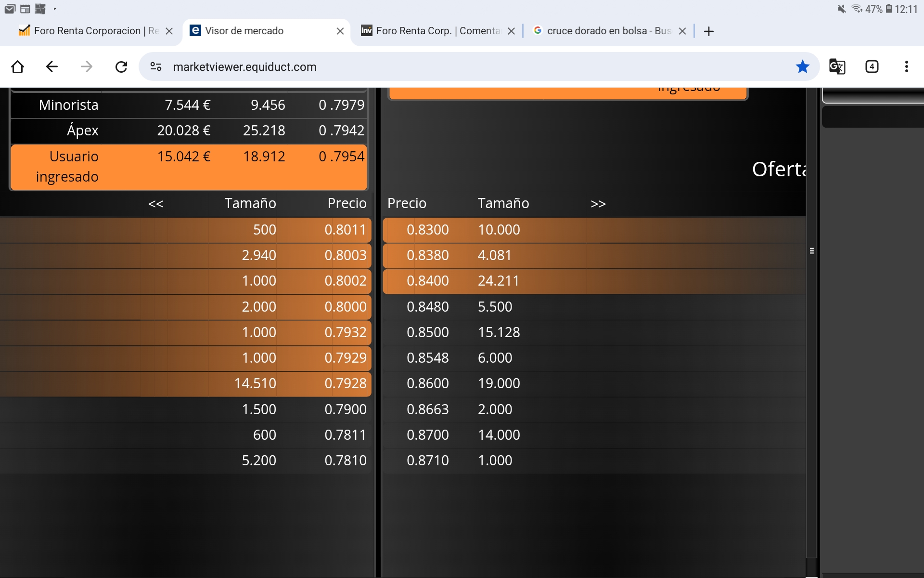The image size is (924, 578).
Task: Go back with the back arrow
Action: point(52,66)
